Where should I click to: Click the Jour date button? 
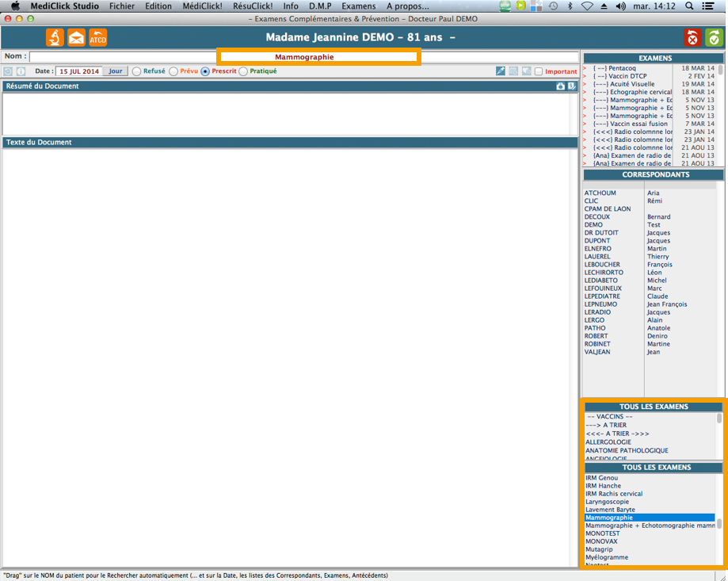pos(116,71)
